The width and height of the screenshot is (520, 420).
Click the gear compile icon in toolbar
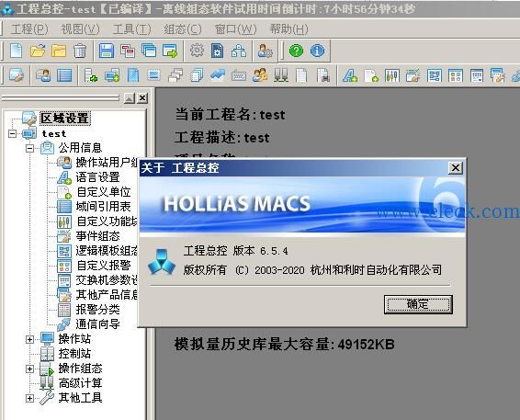(x=197, y=51)
